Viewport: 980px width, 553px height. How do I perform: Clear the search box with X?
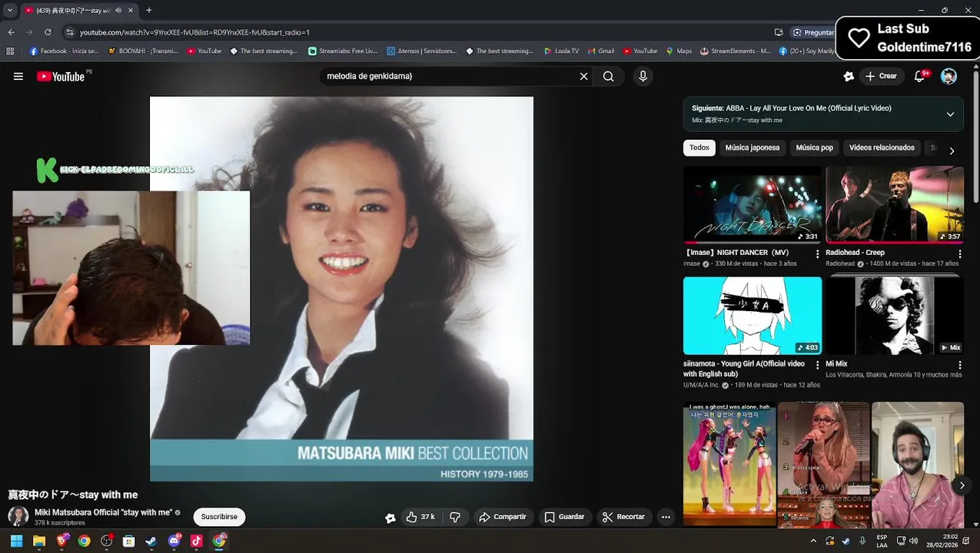coord(583,76)
